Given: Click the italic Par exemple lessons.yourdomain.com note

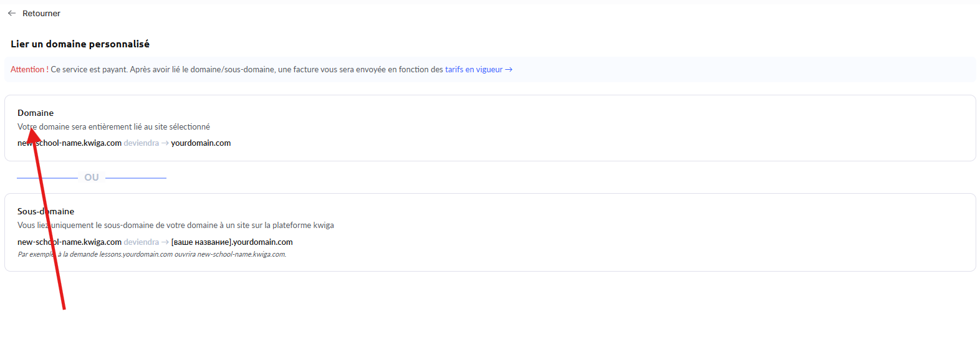Looking at the screenshot, I should pos(152,254).
